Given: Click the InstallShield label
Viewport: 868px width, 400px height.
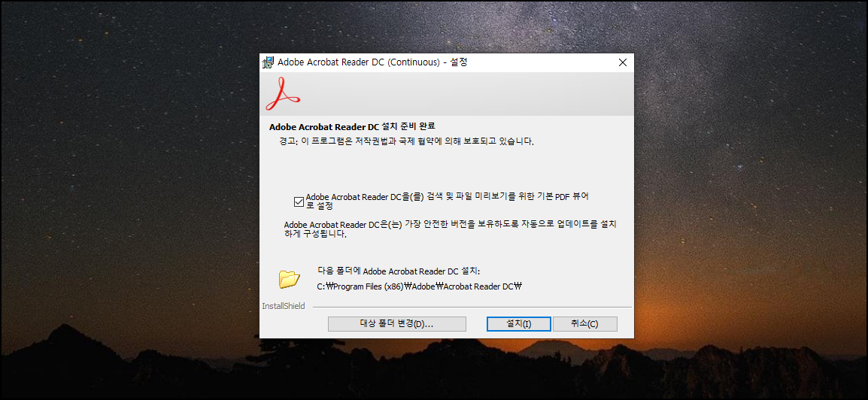Looking at the screenshot, I should [284, 306].
